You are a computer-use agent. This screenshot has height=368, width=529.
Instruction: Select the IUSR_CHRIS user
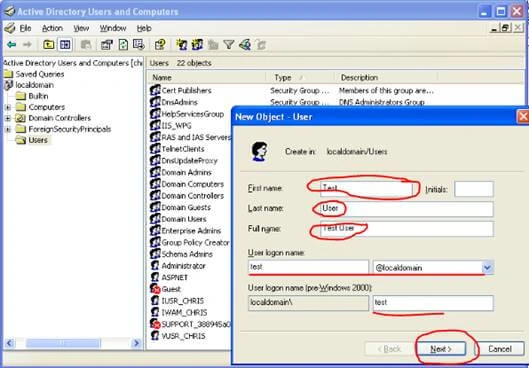183,301
